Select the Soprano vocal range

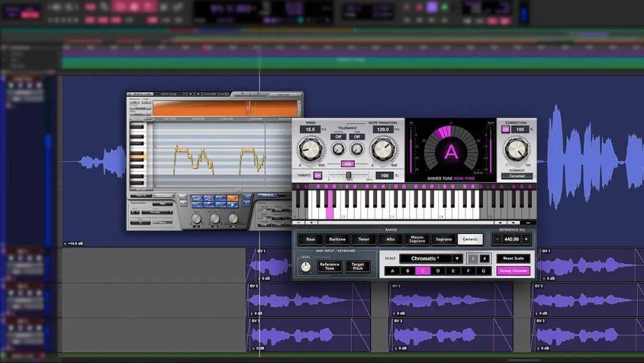coord(443,239)
